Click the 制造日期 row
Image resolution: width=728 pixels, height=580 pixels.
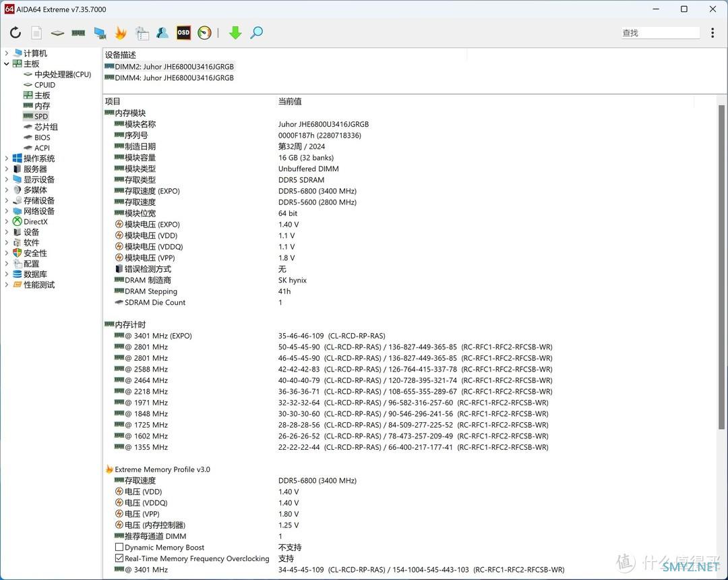coord(411,146)
